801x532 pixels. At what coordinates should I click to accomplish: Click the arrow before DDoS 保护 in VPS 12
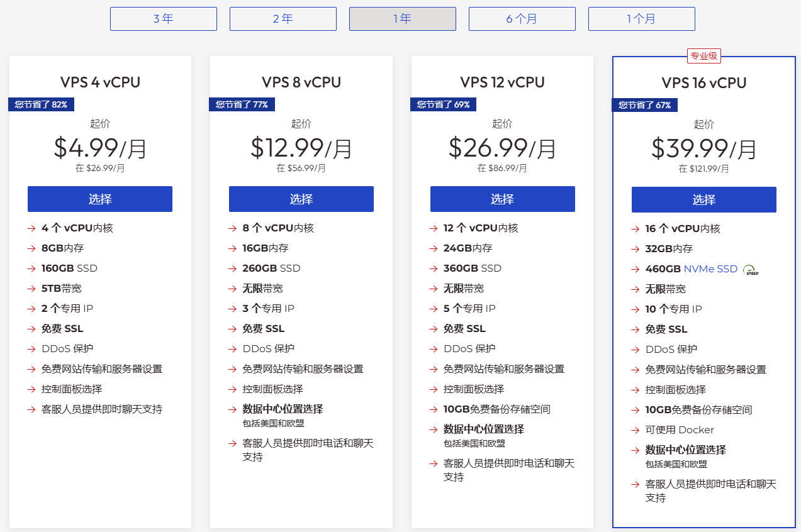433,348
